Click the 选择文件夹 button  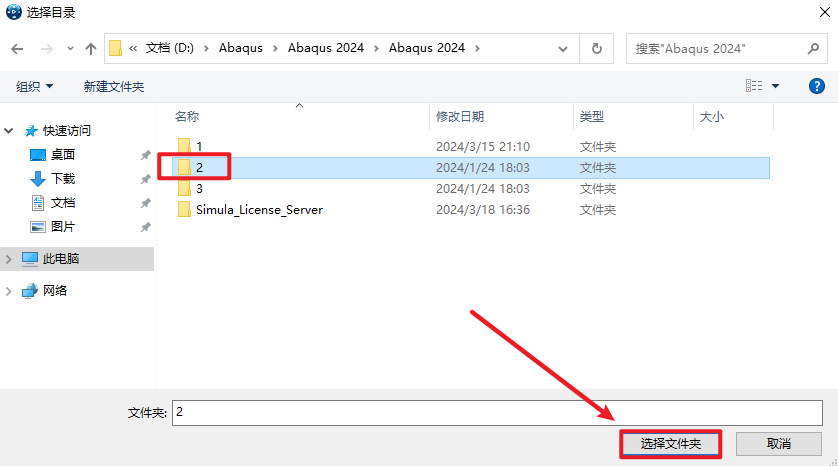point(670,443)
